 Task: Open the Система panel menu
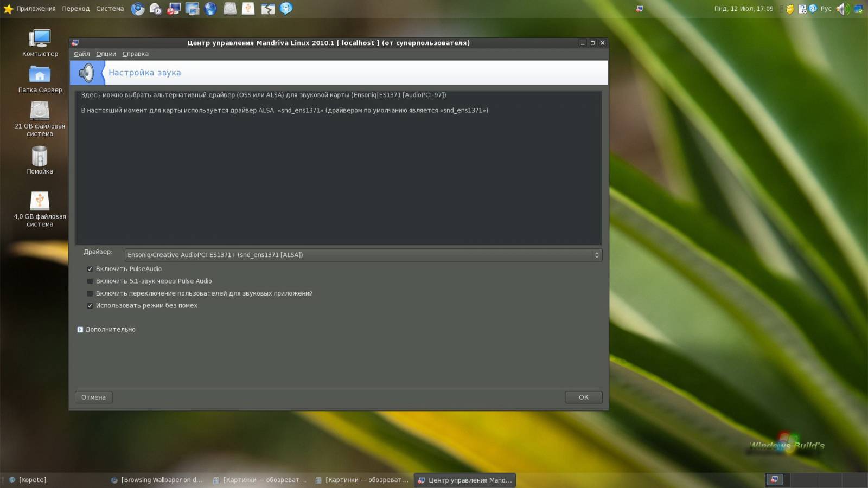pos(110,9)
